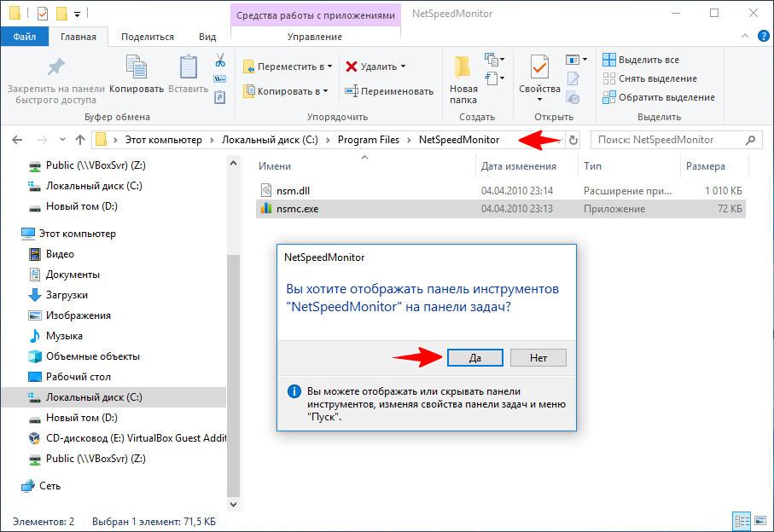The width and height of the screenshot is (774, 532).
Task: Click the Edit file icon in Открыть group
Action: (573, 78)
